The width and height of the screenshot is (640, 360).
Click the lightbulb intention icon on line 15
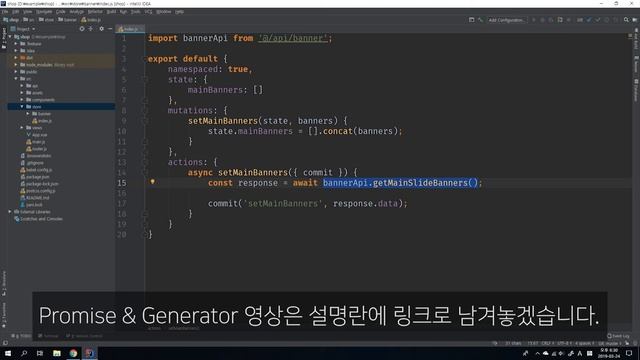pos(152,182)
